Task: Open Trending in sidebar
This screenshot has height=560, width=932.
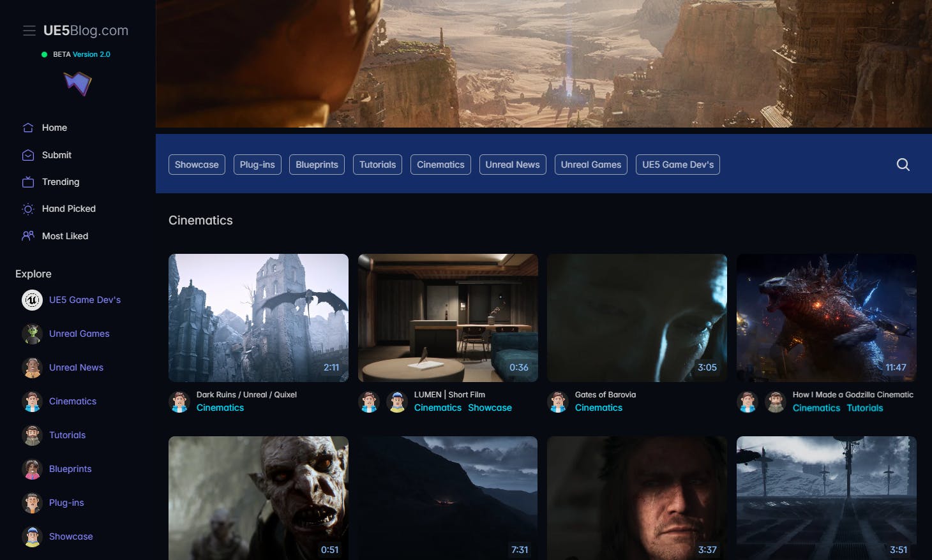Action: [x=61, y=182]
